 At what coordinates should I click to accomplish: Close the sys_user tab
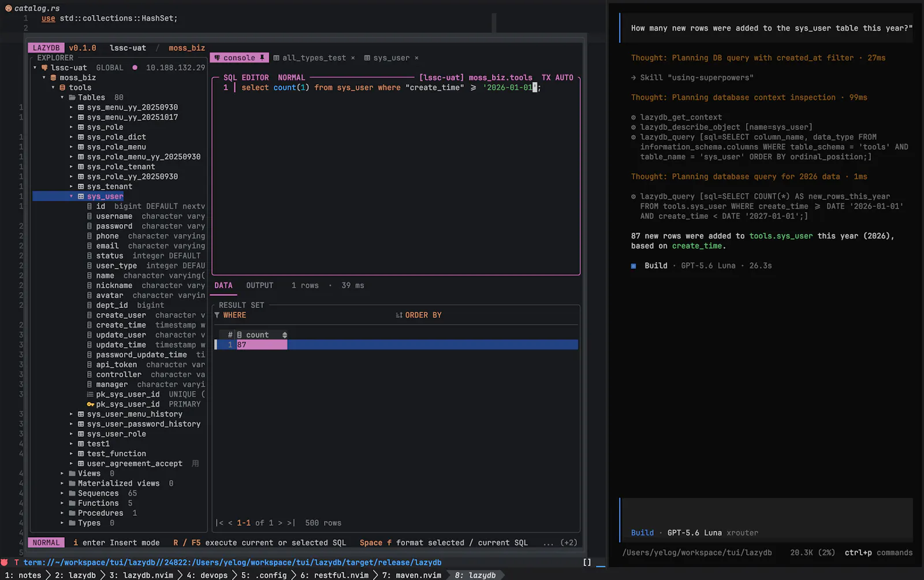pos(416,58)
